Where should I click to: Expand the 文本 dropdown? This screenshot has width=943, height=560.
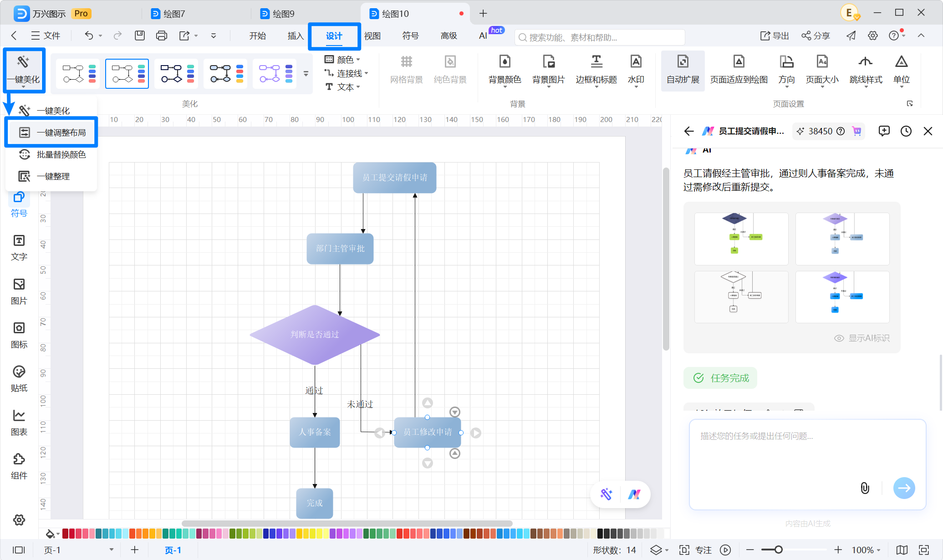tap(342, 87)
